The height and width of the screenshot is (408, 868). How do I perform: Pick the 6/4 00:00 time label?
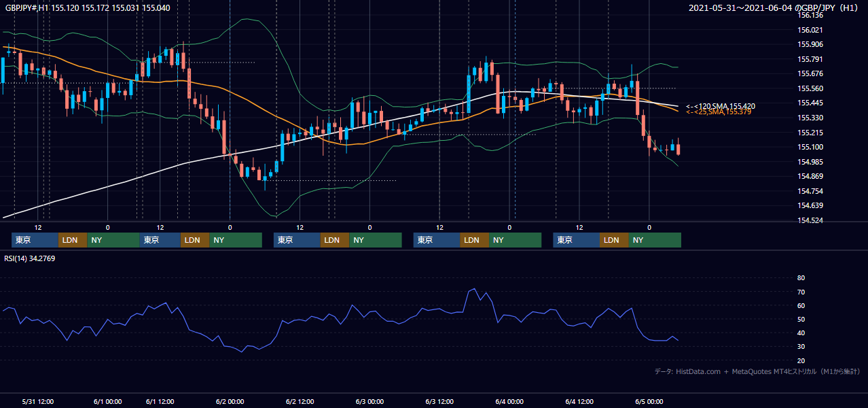point(509,401)
